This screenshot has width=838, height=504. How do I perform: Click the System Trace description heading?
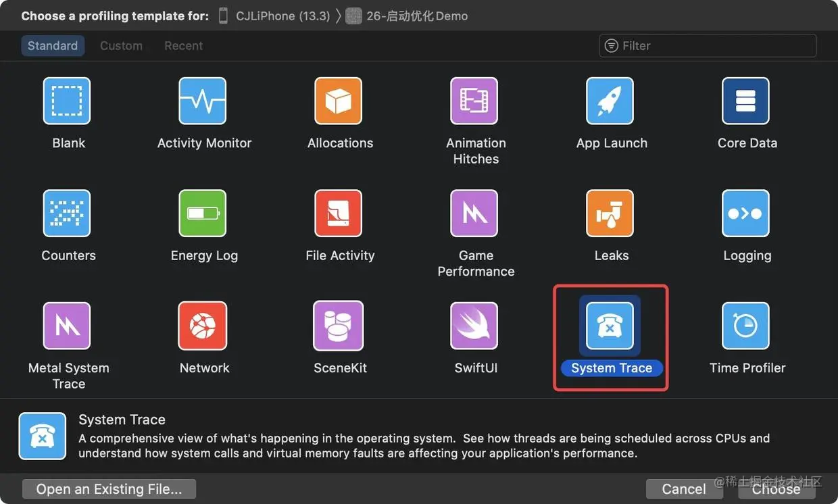[x=122, y=420]
